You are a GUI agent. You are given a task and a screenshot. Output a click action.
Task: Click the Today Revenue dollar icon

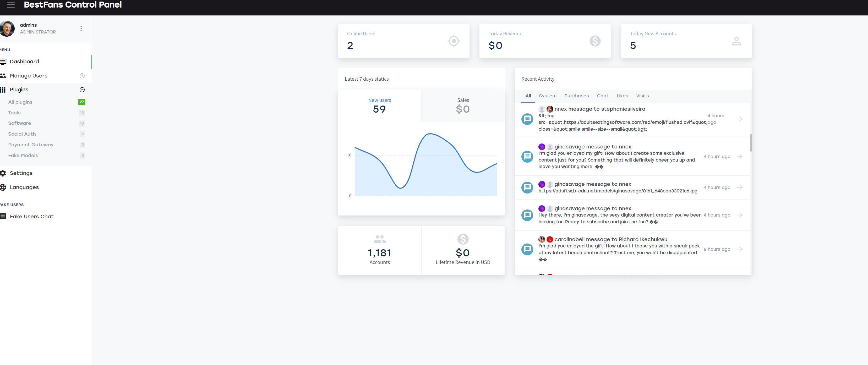[595, 41]
